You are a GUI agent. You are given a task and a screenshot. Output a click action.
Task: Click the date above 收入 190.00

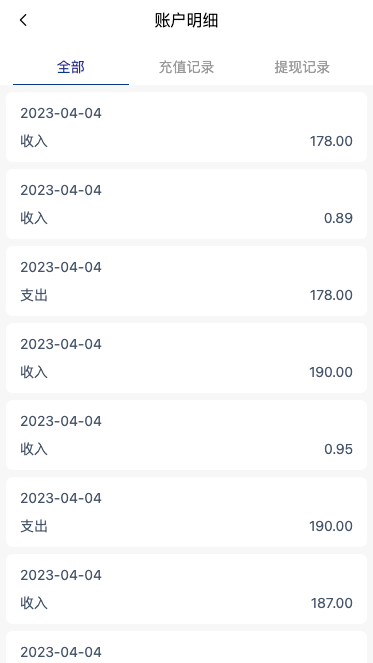[61, 344]
